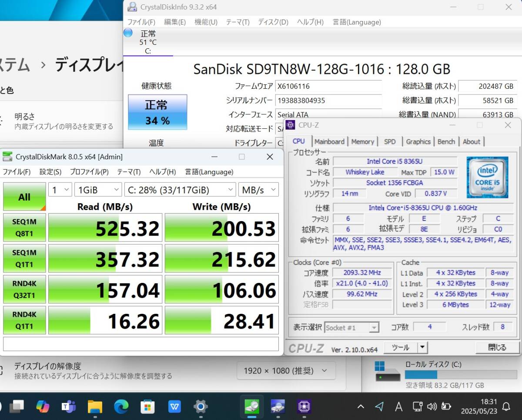Click the empty comment field in CrystalDiskMark
522x420 pixels.
(x=141, y=344)
